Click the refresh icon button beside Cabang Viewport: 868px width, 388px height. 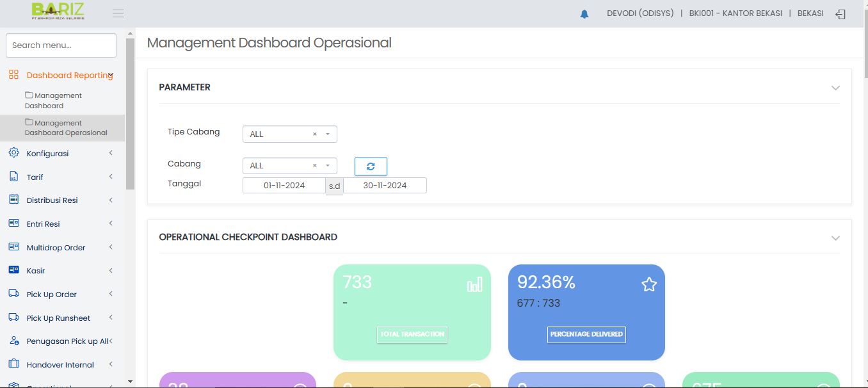[x=371, y=166]
